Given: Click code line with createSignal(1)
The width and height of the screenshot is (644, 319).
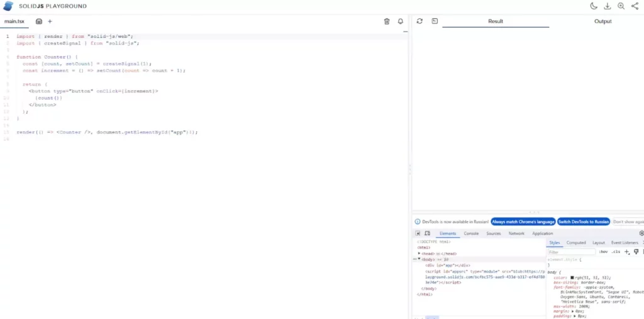Looking at the screenshot, I should pyautogui.click(x=87, y=64).
